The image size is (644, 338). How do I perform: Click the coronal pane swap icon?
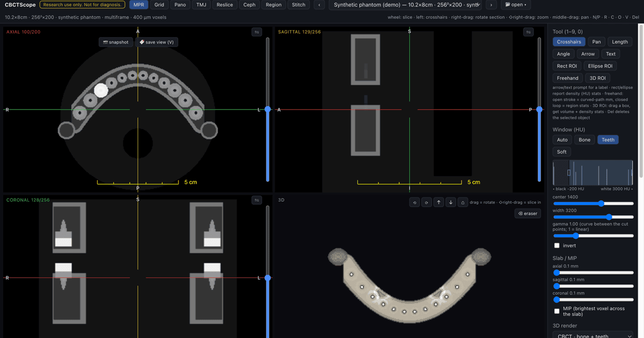coord(257,200)
